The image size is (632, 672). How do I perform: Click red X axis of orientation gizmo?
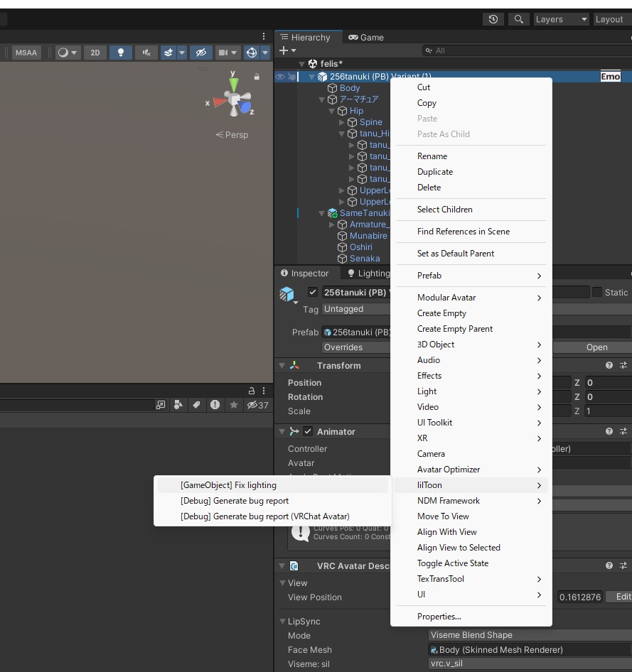point(219,102)
